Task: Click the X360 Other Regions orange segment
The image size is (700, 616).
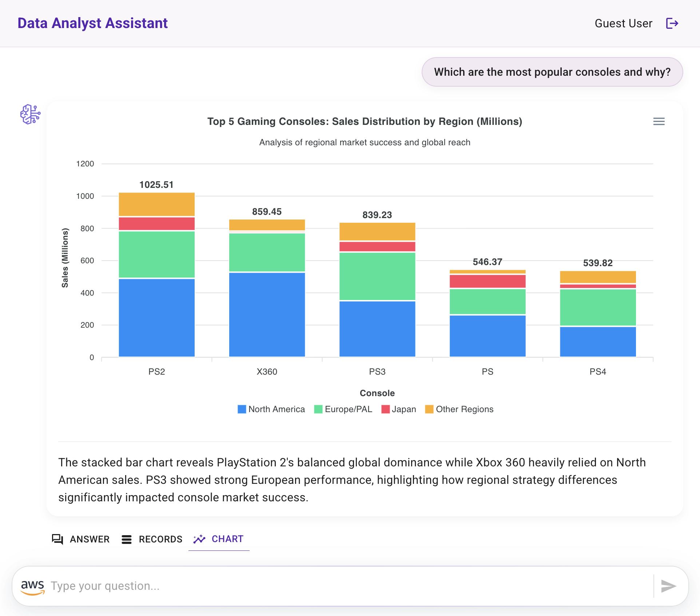Action: click(267, 225)
